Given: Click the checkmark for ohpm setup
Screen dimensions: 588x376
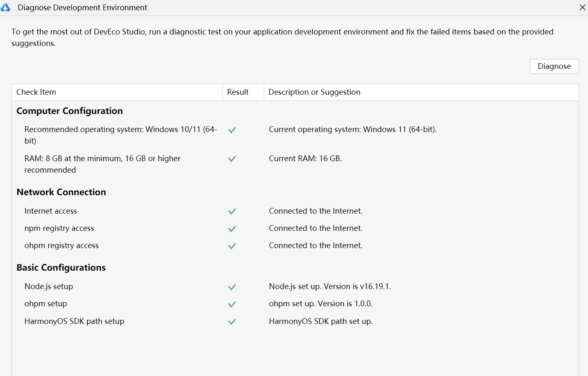Looking at the screenshot, I should tap(232, 304).
